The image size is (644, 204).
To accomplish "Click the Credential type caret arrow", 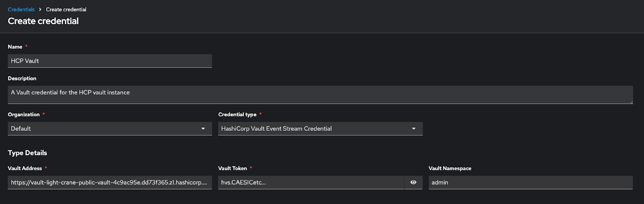I will (414, 128).
